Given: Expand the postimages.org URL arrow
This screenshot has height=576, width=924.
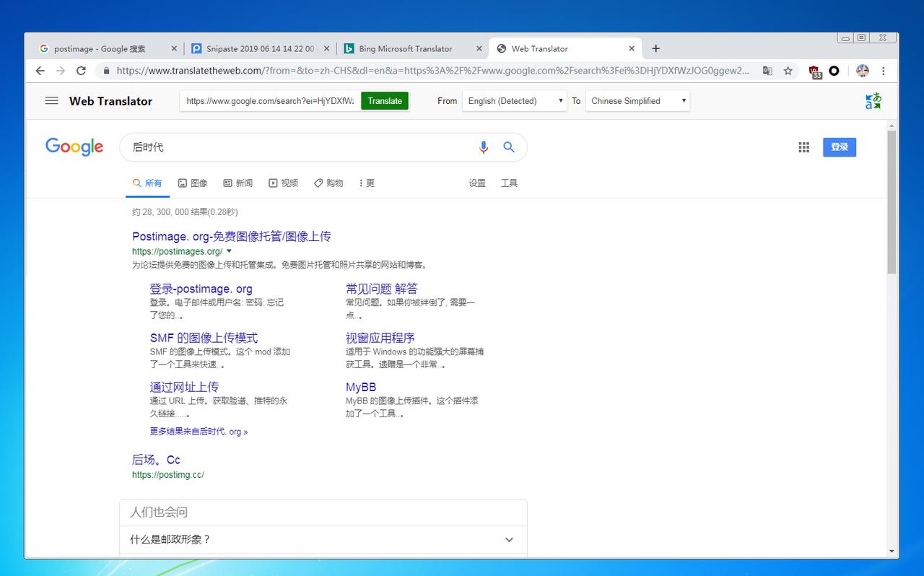Looking at the screenshot, I should (229, 251).
